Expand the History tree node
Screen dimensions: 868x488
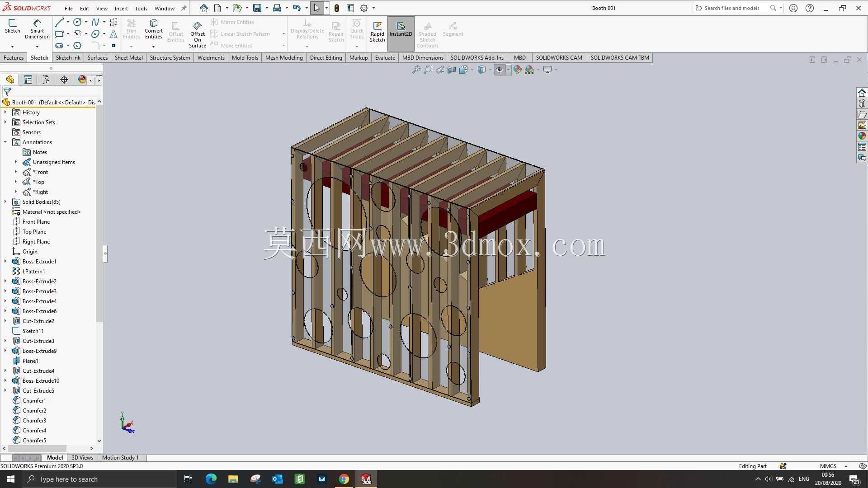pos(5,113)
